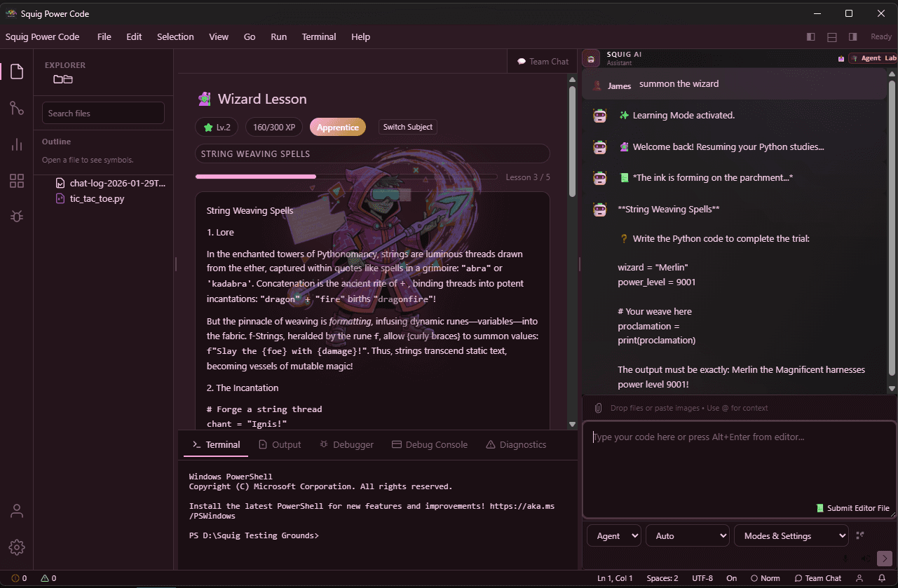Open the Settings gear in the sidebar

(16, 547)
